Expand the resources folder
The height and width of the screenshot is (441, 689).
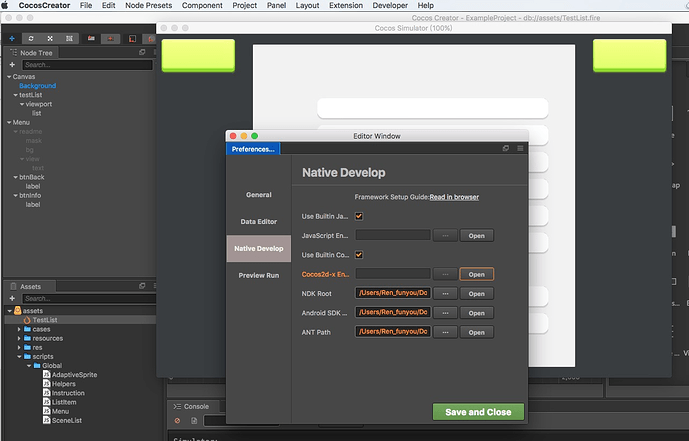tap(19, 338)
